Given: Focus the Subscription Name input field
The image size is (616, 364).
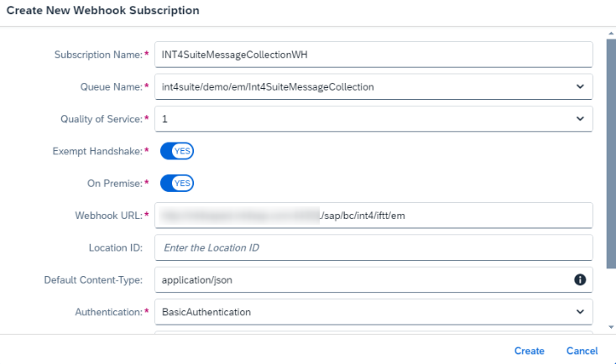Looking at the screenshot, I should point(373,55).
